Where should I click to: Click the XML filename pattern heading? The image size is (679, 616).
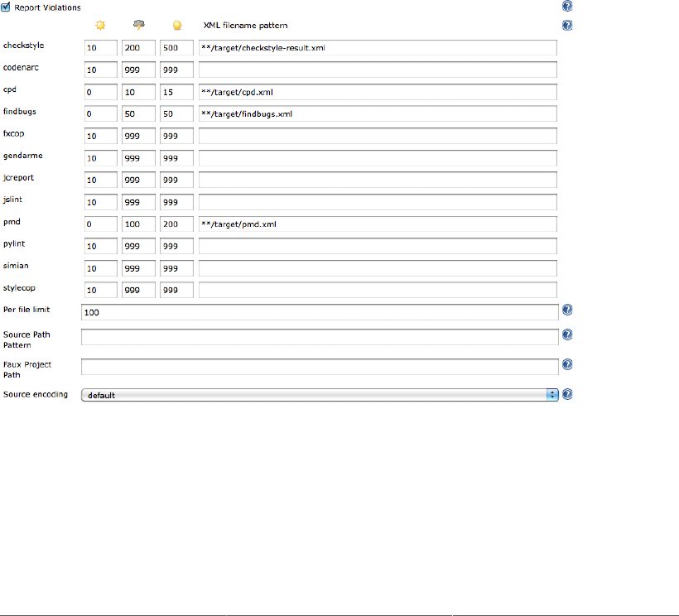(x=246, y=25)
